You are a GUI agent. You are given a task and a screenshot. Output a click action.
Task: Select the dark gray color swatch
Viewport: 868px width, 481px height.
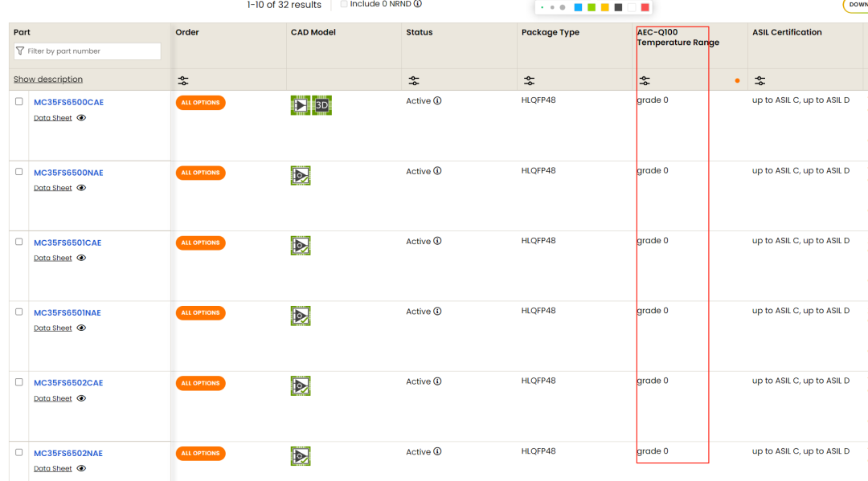[618, 7]
